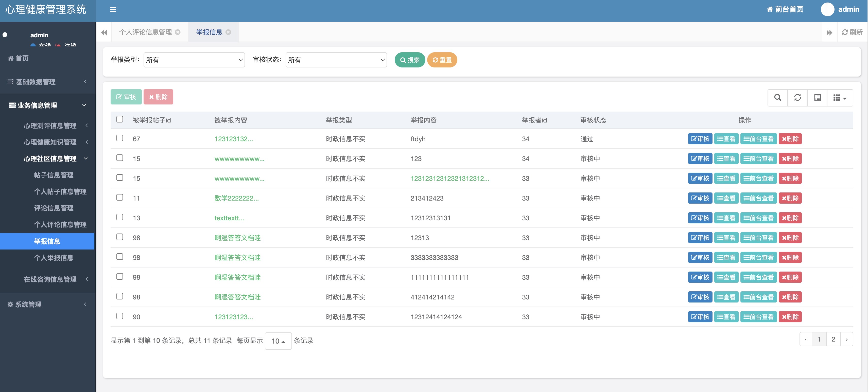Check the row with 举报内容 123
The height and width of the screenshot is (392, 868).
click(120, 158)
